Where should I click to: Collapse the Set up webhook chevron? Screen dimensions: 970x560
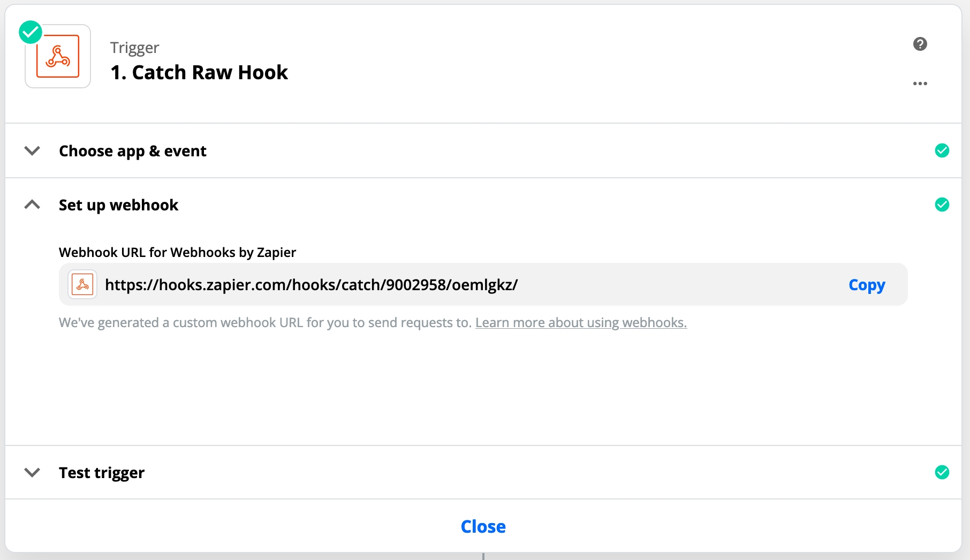[x=32, y=205]
